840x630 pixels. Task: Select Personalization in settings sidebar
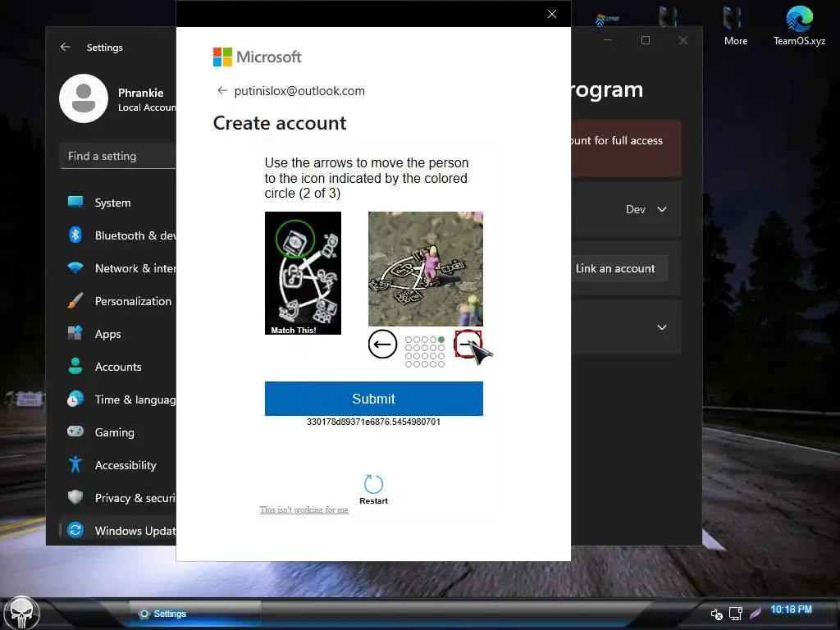pos(133,301)
